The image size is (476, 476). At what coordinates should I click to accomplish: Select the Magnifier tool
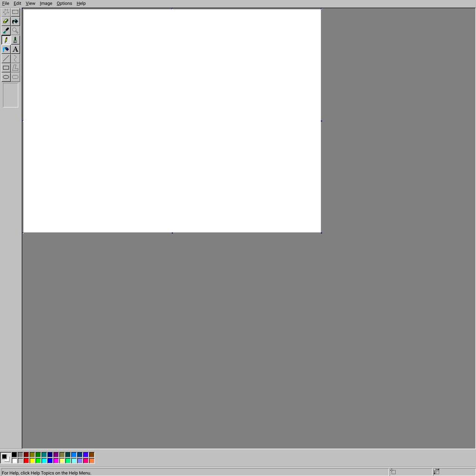click(15, 30)
